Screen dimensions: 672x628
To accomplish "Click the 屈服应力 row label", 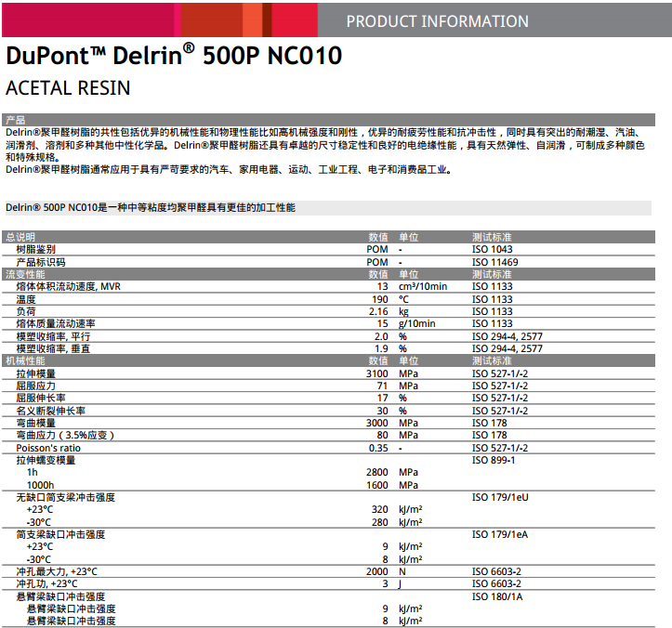I will pyautogui.click(x=36, y=386).
